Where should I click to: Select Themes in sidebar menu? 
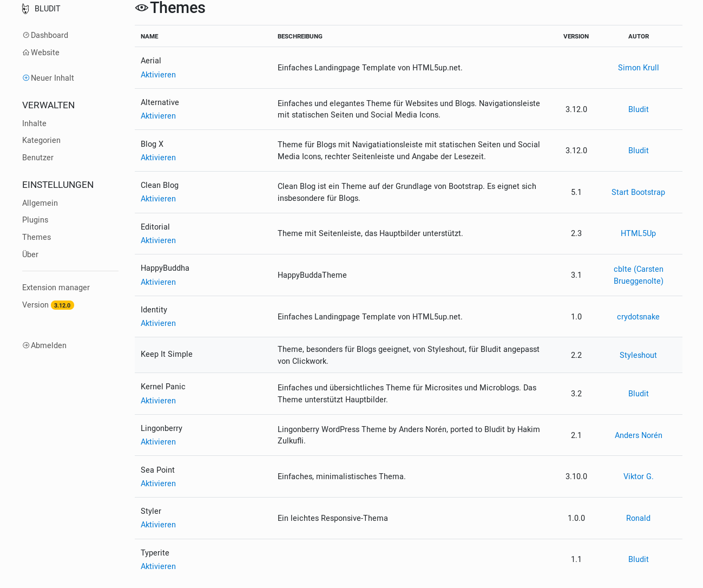[x=36, y=237]
